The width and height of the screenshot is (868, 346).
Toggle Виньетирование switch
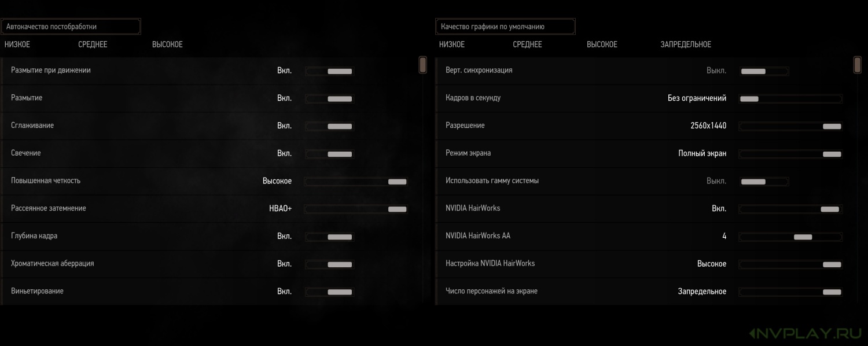(329, 292)
